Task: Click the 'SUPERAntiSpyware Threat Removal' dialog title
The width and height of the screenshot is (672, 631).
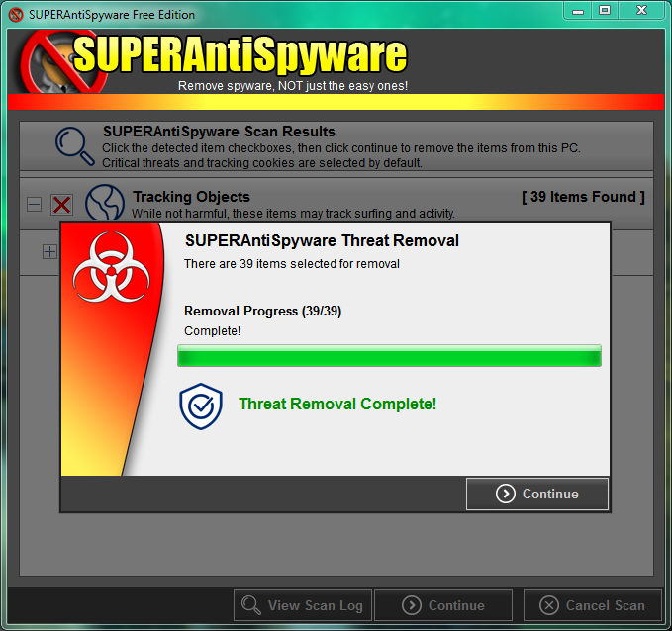Action: click(x=322, y=240)
